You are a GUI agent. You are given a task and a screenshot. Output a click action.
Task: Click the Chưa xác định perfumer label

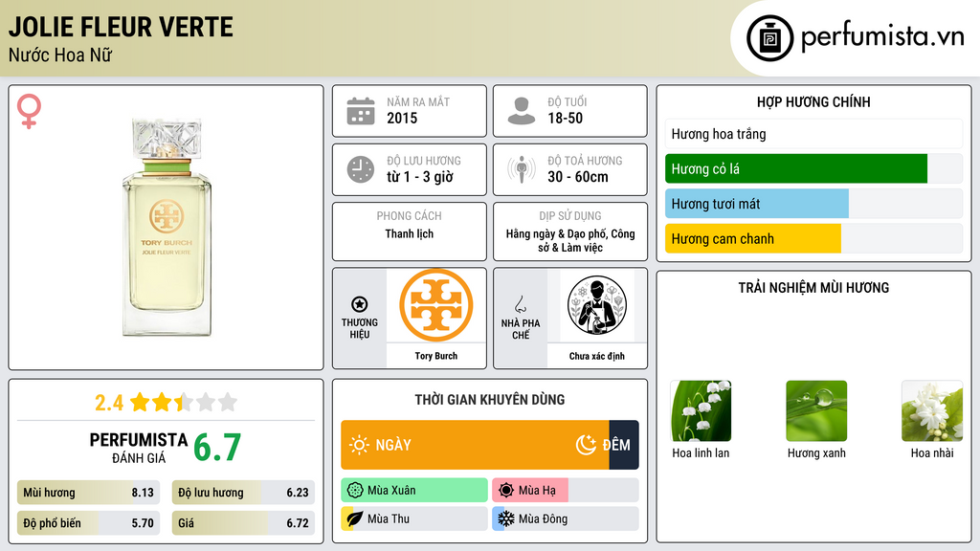point(597,356)
